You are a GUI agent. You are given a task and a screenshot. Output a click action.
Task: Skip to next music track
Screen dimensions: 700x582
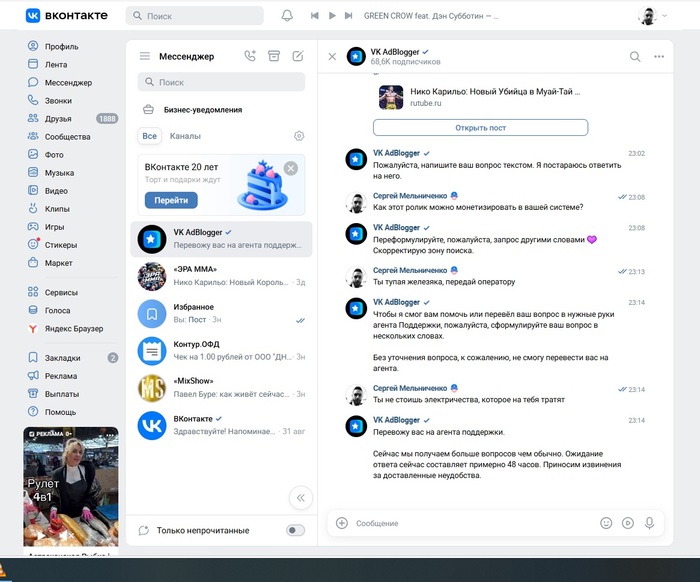click(x=349, y=16)
